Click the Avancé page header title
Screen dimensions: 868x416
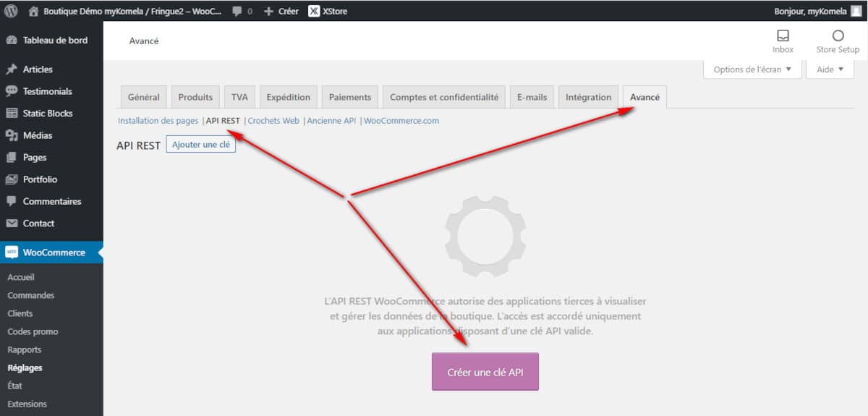click(144, 41)
